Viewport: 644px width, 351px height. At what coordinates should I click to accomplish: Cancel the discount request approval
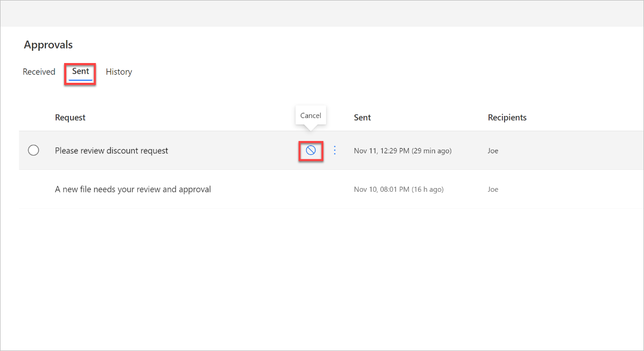pos(311,151)
